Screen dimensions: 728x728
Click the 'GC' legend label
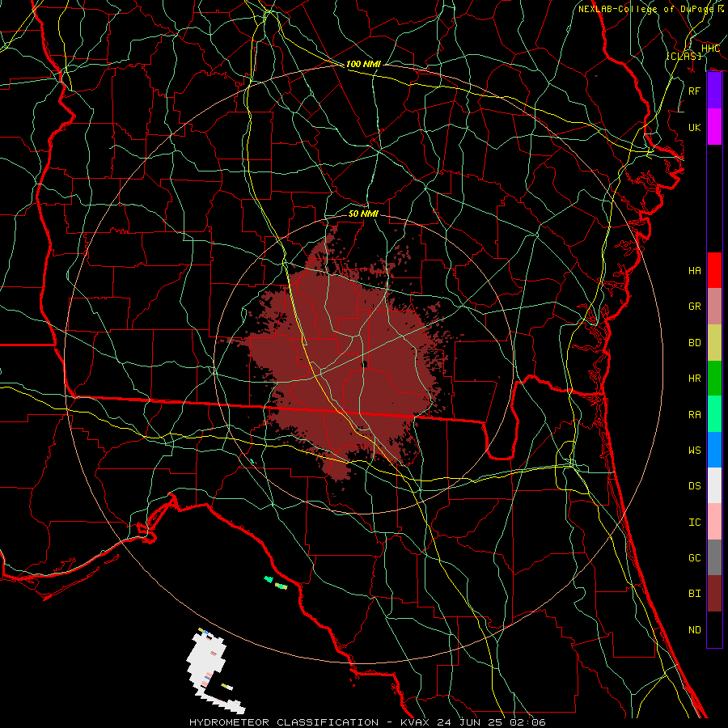pyautogui.click(x=694, y=558)
